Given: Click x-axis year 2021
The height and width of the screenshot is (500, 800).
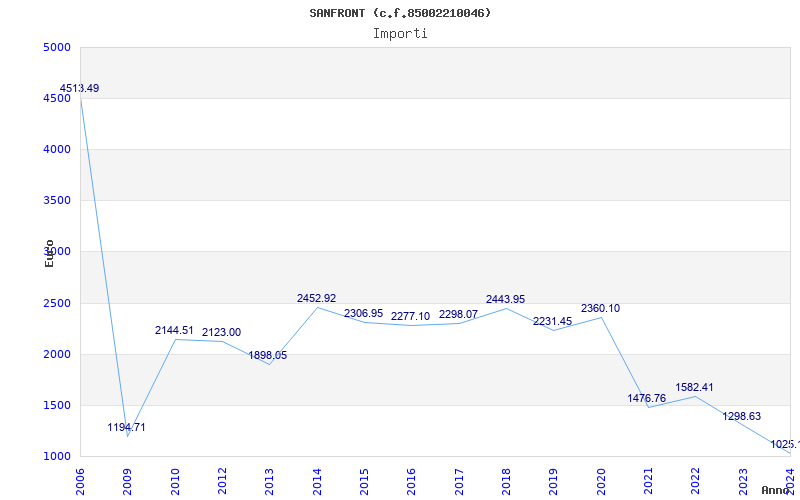Looking at the screenshot, I should click(x=648, y=481).
